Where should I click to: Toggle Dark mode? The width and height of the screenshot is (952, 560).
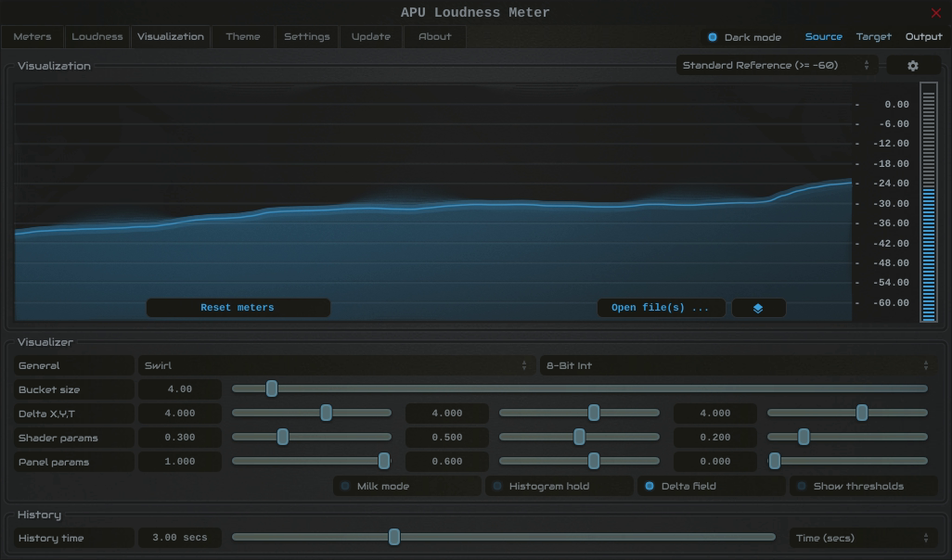[744, 37]
